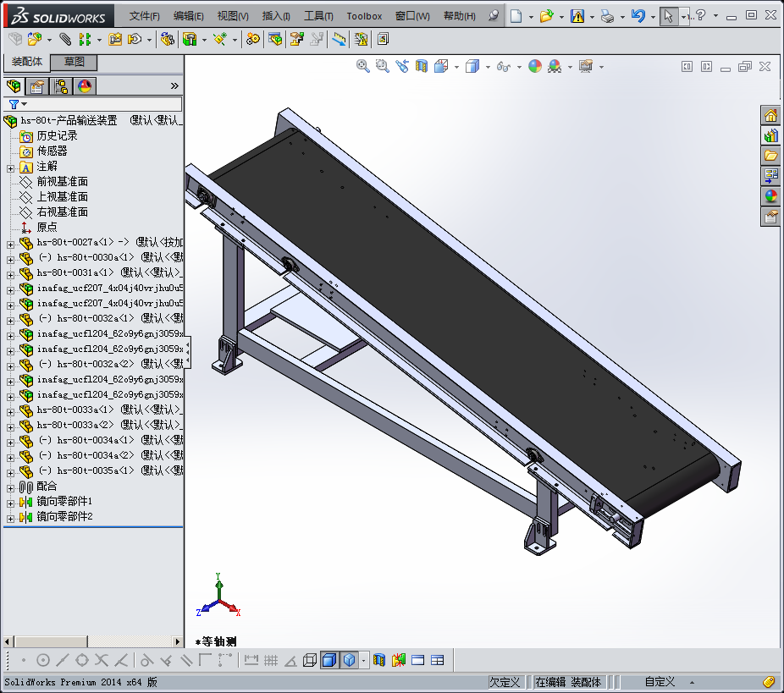Select hs-80t-0035a<1> in tree

pos(95,470)
